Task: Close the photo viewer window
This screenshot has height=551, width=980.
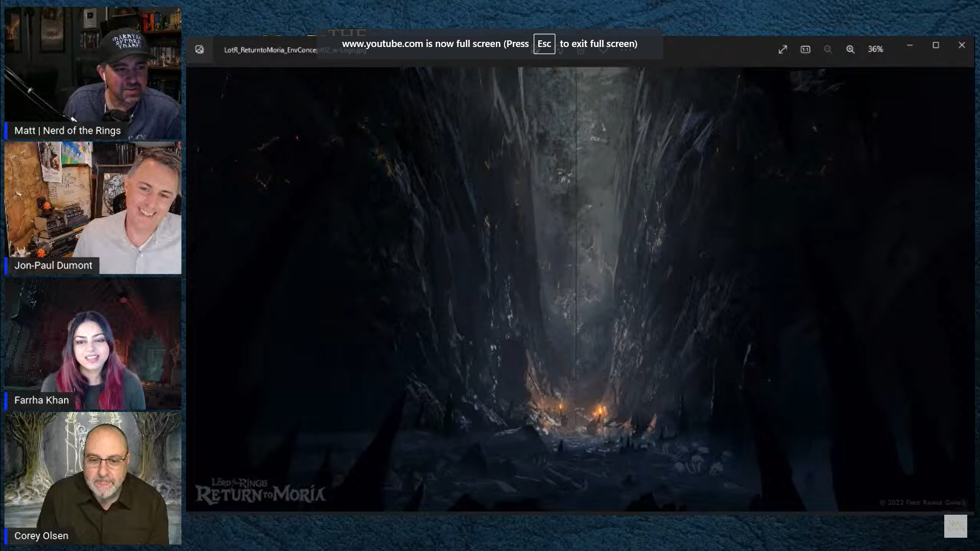Action: click(x=962, y=45)
